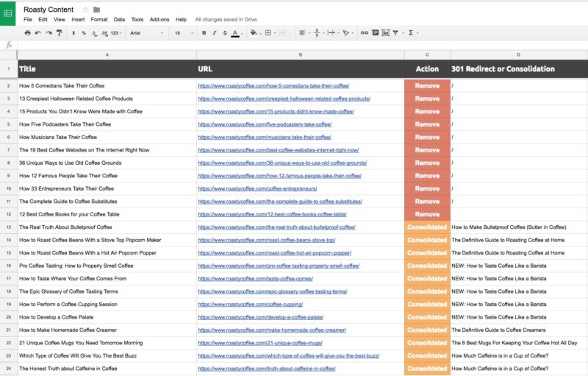Click the Google Sheets home icon
The width and height of the screenshot is (588, 376).
(8, 13)
